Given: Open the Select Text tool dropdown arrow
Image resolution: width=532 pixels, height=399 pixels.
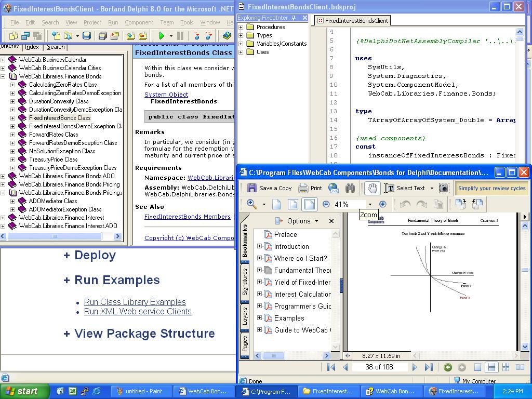Looking at the screenshot, I should pos(432,188).
